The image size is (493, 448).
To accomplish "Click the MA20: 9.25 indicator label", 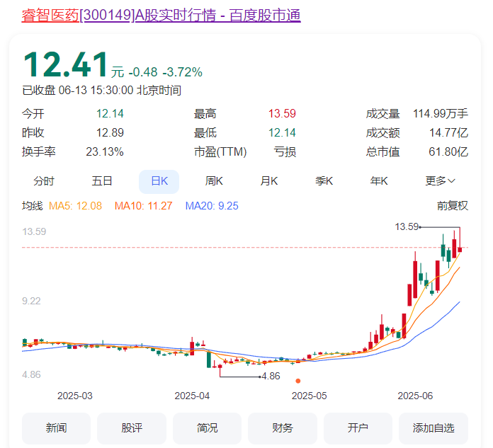I will 212,206.
